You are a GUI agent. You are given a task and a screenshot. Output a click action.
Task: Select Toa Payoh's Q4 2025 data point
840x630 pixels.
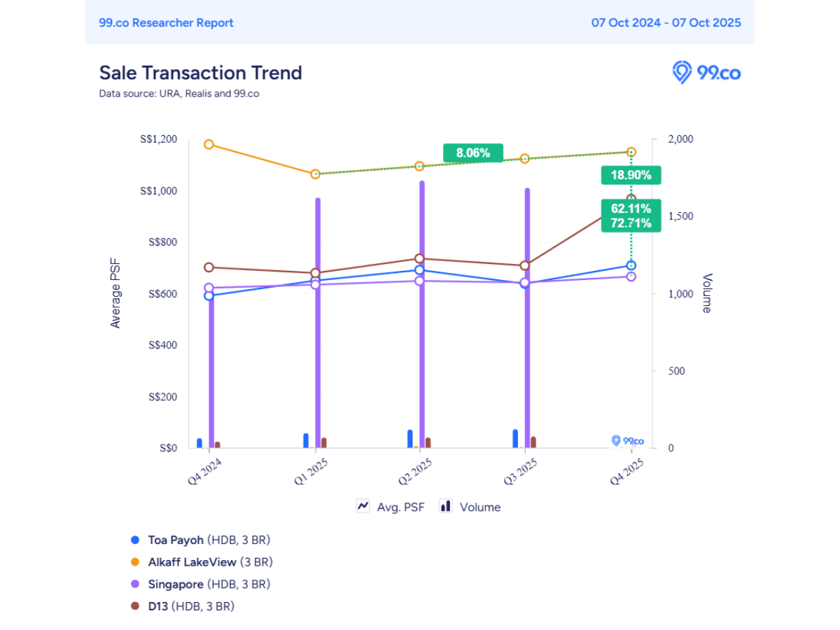(631, 265)
